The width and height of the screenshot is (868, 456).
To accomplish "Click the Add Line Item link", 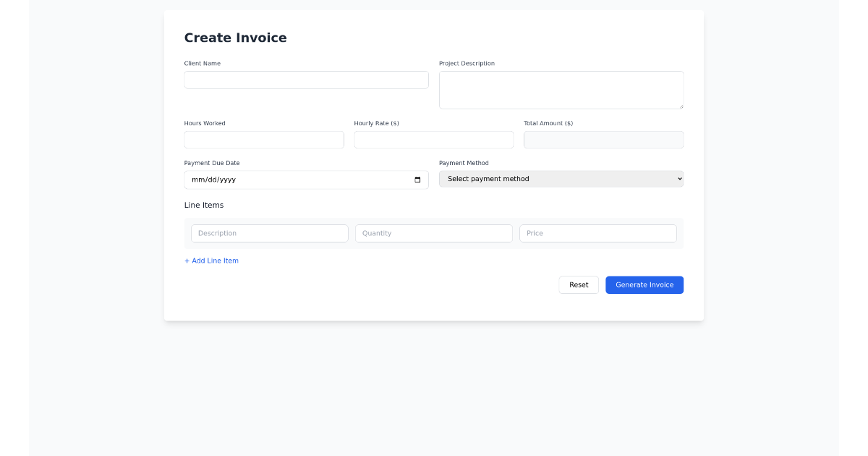I will pos(211,261).
